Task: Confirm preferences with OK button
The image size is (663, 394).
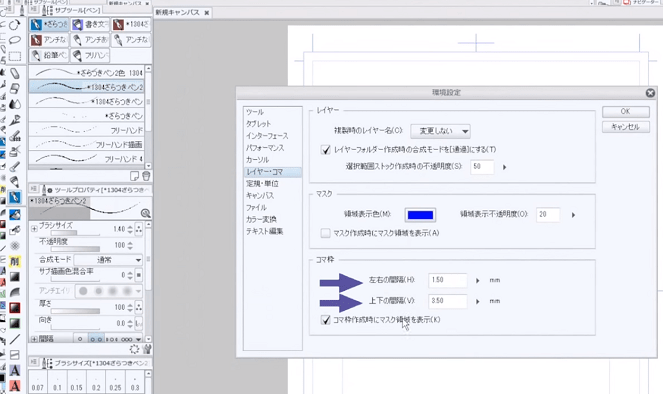Action: [626, 111]
